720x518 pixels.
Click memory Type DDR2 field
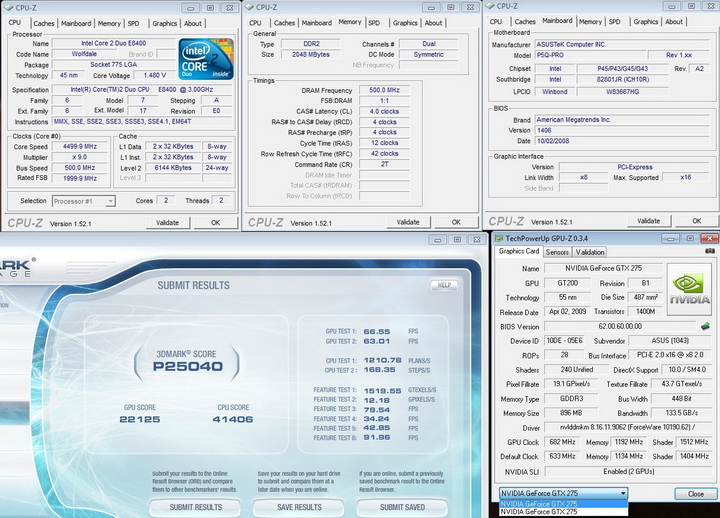311,44
